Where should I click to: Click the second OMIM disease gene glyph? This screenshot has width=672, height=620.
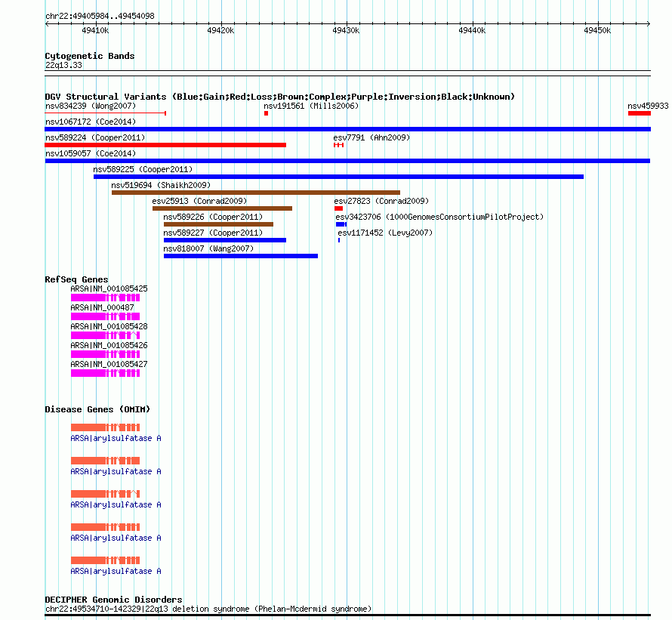click(x=106, y=461)
